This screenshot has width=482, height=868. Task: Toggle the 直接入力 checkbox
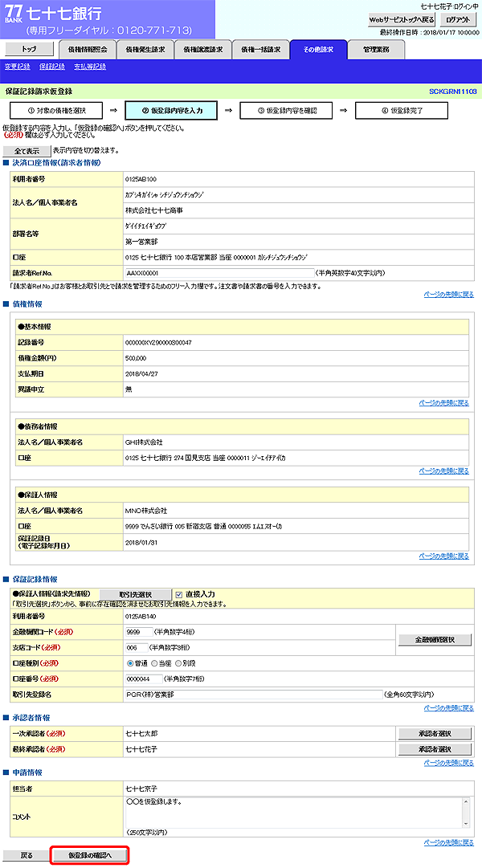coord(178,594)
